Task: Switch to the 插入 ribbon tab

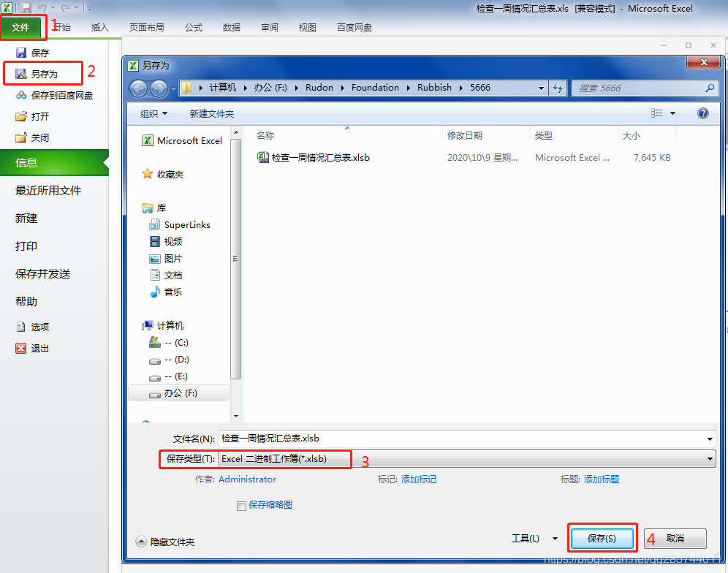Action: (x=100, y=27)
